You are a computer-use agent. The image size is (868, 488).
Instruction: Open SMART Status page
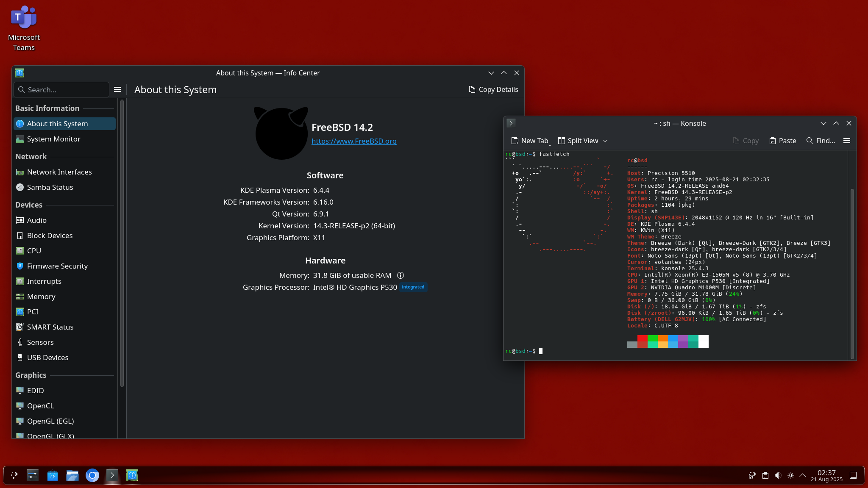[50, 327]
